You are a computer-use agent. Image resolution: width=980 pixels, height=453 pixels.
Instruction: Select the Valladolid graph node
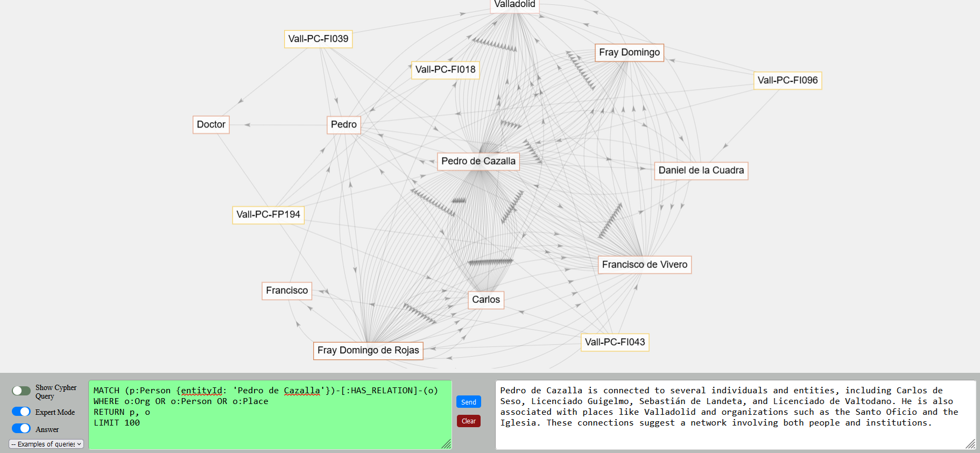515,4
